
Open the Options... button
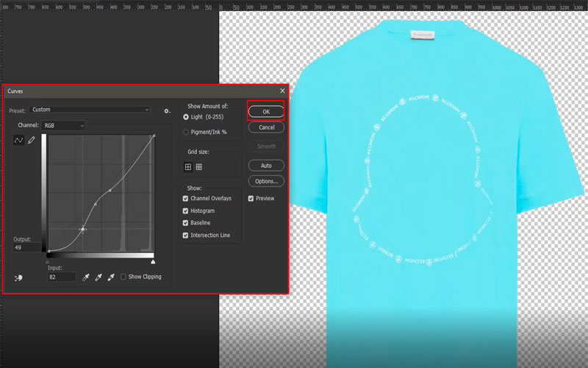pyautogui.click(x=266, y=181)
